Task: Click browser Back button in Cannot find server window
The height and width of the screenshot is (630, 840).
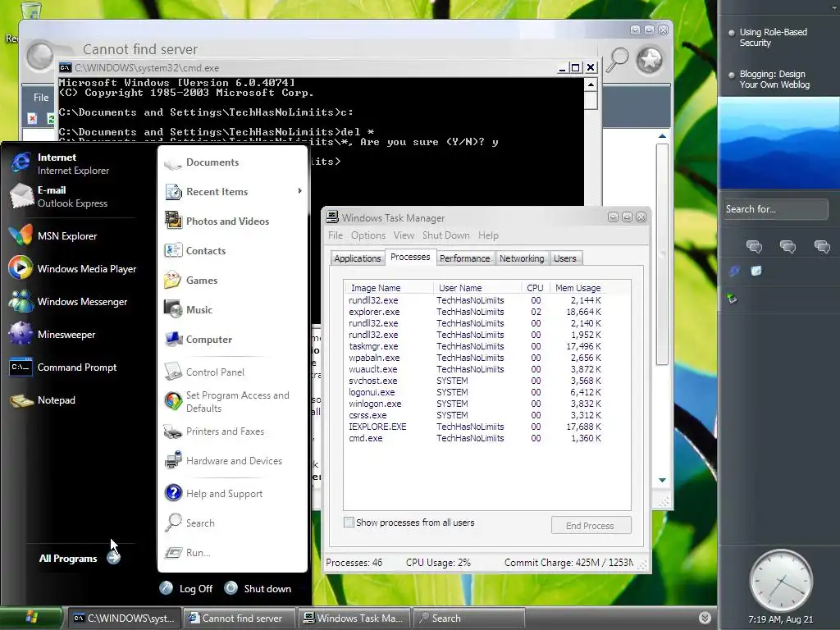Action: (x=41, y=56)
